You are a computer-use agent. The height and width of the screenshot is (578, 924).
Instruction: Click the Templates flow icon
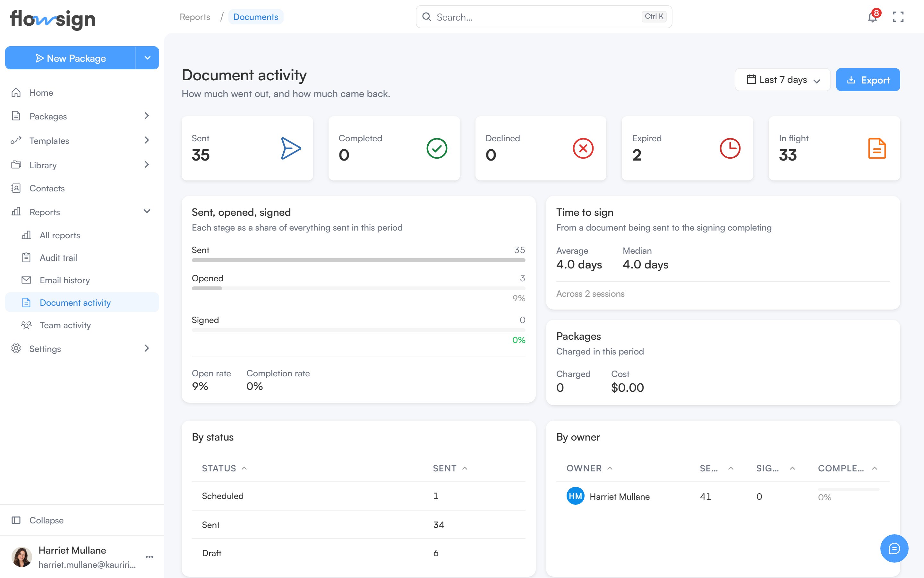[x=16, y=140]
